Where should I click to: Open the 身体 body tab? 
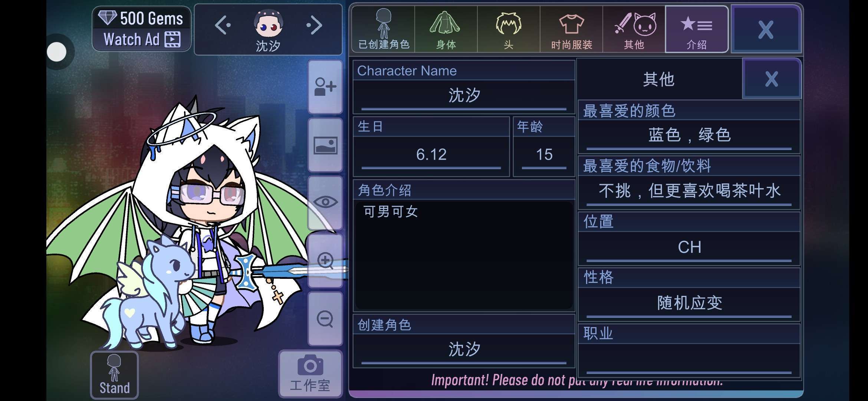(x=446, y=29)
